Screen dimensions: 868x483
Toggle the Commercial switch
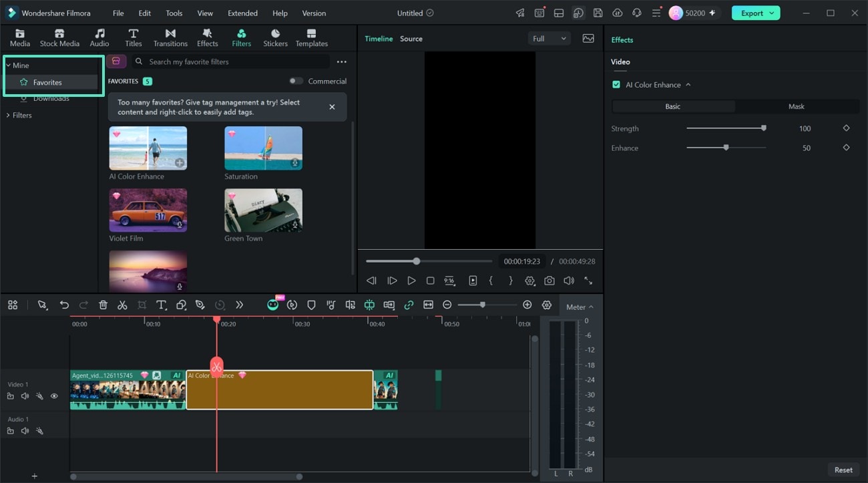[296, 81]
